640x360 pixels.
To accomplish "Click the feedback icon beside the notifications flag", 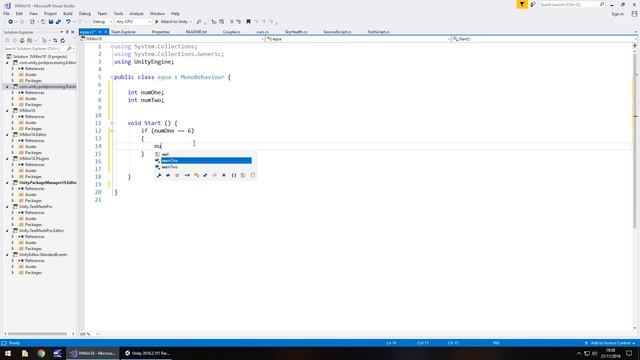I will point(533,4).
